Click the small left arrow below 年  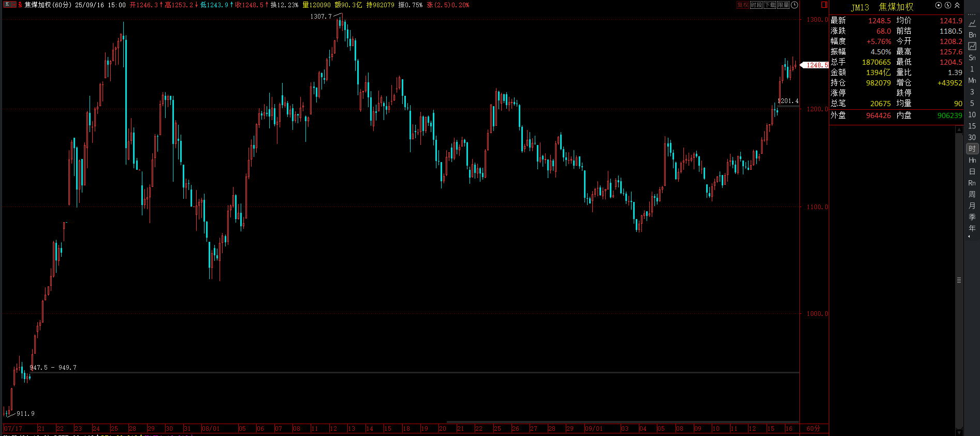(969, 237)
